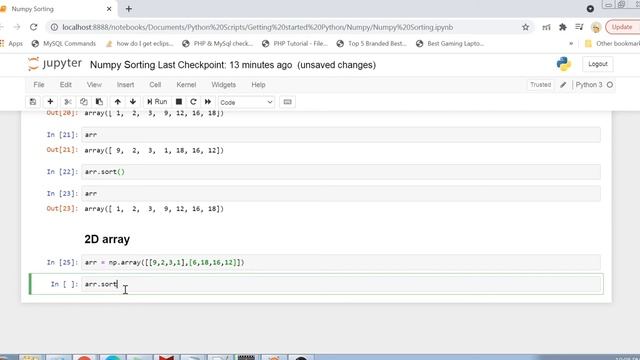This screenshot has width=640, height=360.
Task: Open Apps bookmark shortcut
Action: 11,43
